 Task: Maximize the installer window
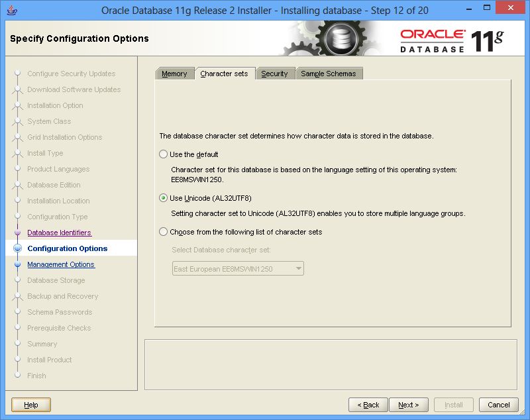[487, 8]
